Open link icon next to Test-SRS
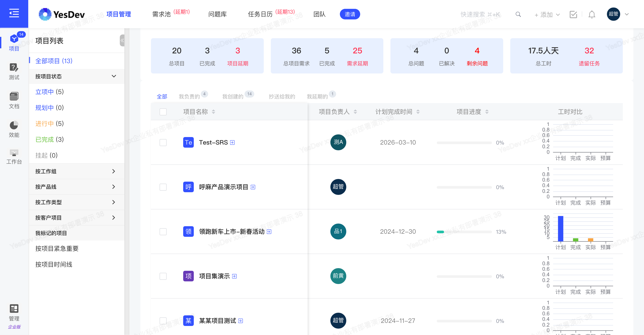644x335 pixels. pyautogui.click(x=232, y=143)
